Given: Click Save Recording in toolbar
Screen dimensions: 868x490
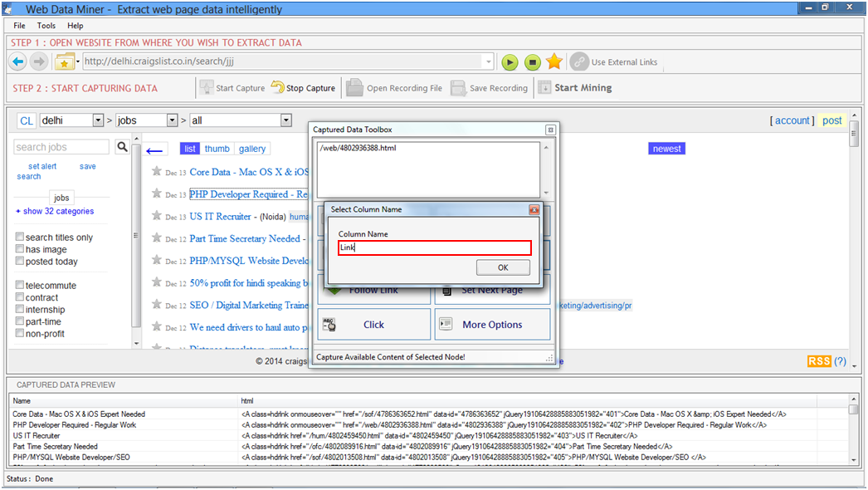Looking at the screenshot, I should [489, 87].
